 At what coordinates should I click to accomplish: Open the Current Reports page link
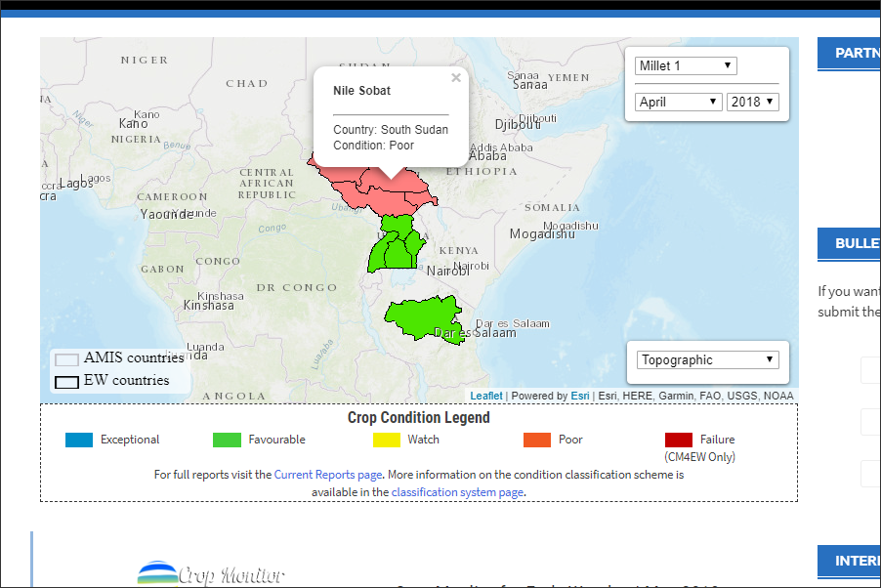(x=328, y=475)
